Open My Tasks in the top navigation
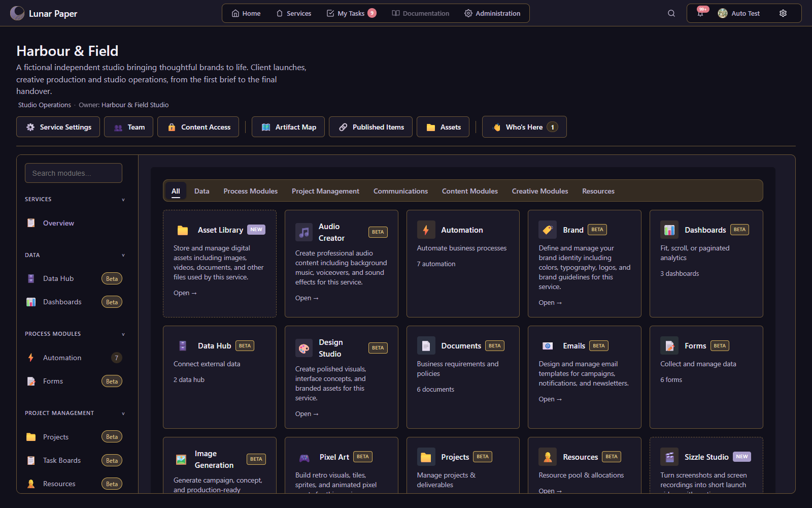Image resolution: width=812 pixels, height=508 pixels. pyautogui.click(x=351, y=13)
